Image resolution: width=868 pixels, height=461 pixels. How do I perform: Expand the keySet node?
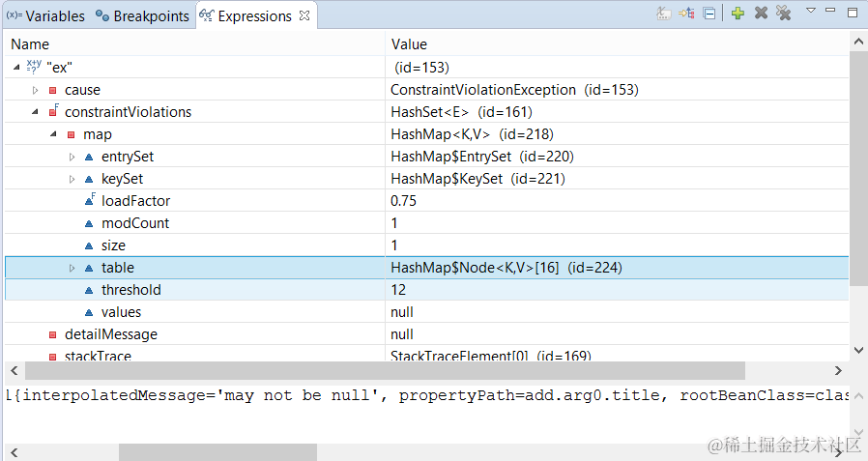(x=72, y=179)
